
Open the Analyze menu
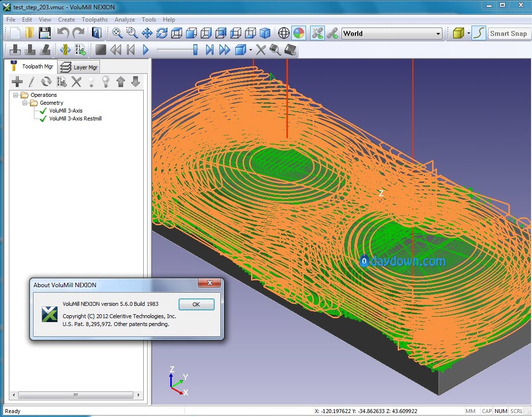click(125, 20)
